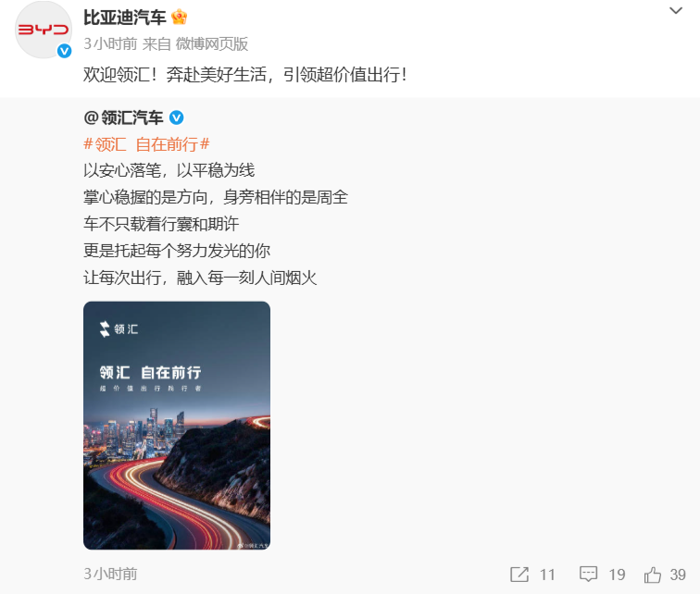Open comments via speech bubble icon
Image resolution: width=700 pixels, height=594 pixels.
point(588,575)
